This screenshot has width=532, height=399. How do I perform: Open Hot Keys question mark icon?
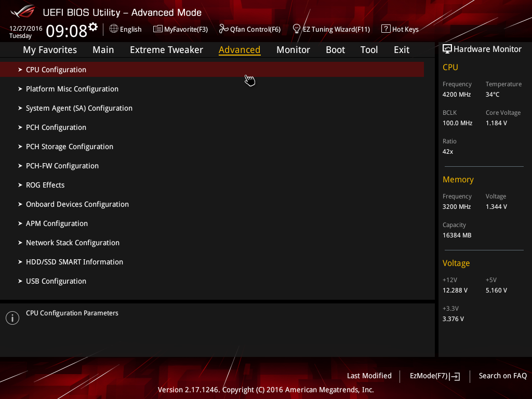(x=385, y=29)
